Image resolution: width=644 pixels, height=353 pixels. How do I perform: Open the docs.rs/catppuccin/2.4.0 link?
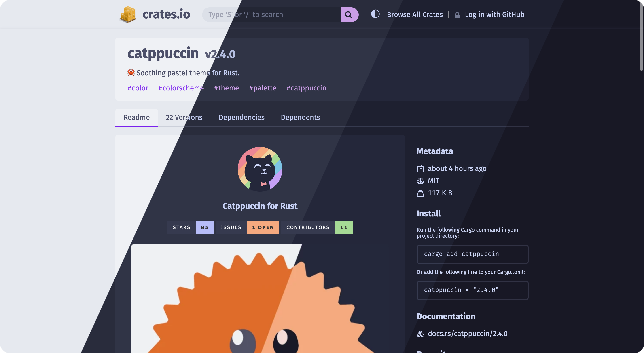[x=468, y=334]
